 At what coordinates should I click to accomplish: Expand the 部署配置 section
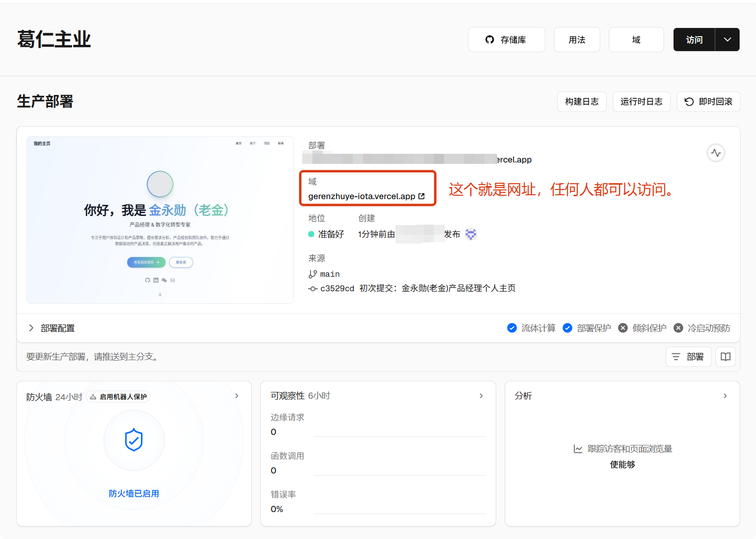pos(51,328)
